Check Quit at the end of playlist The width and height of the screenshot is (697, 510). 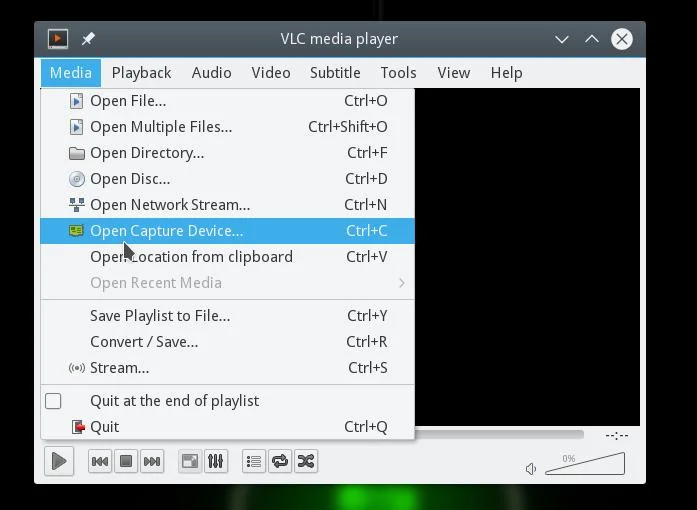click(53, 401)
